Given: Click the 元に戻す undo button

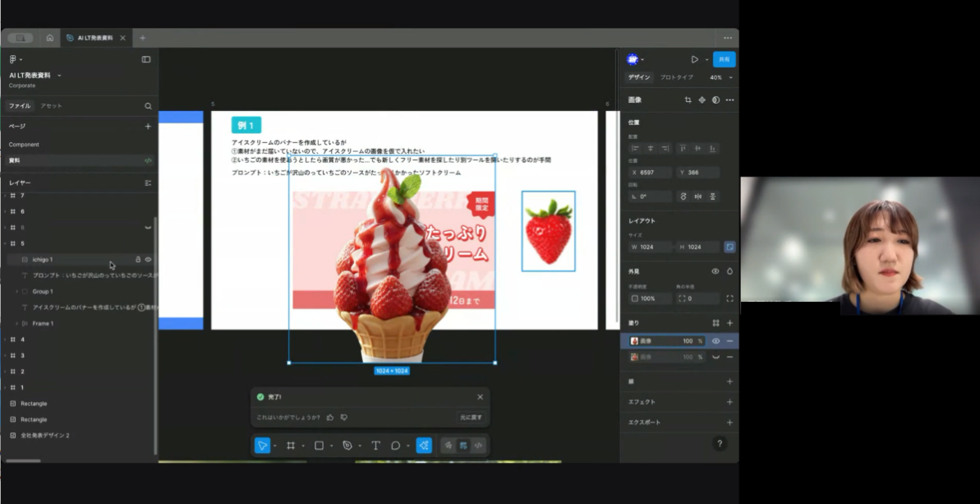Looking at the screenshot, I should 472,417.
